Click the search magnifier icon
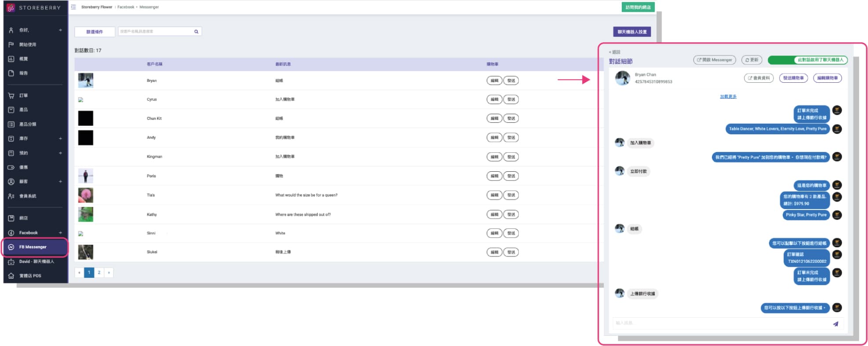This screenshot has height=346, width=868. pos(196,32)
